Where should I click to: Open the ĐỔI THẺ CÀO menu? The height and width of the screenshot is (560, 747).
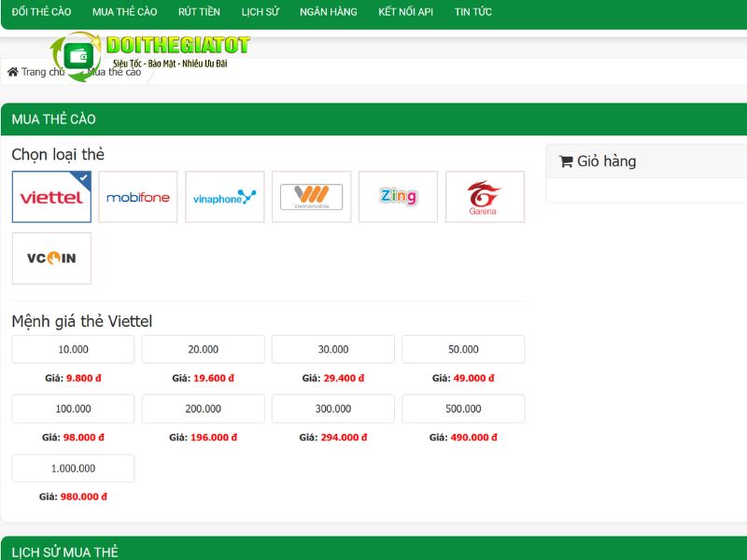[41, 12]
